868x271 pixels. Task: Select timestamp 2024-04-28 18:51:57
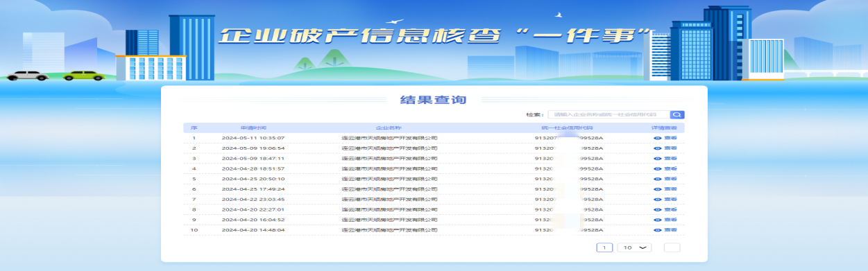[253, 168]
